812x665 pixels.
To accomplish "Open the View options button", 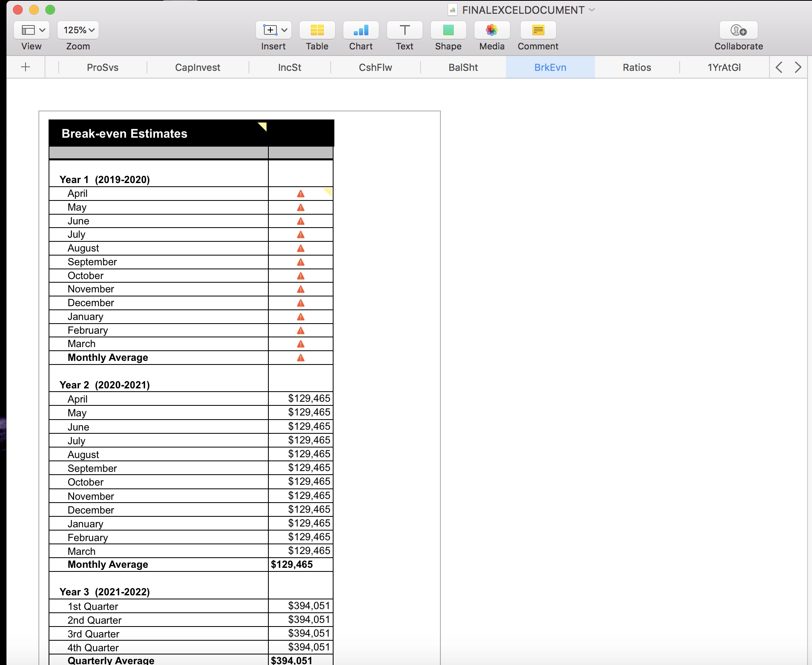I will pos(32,30).
